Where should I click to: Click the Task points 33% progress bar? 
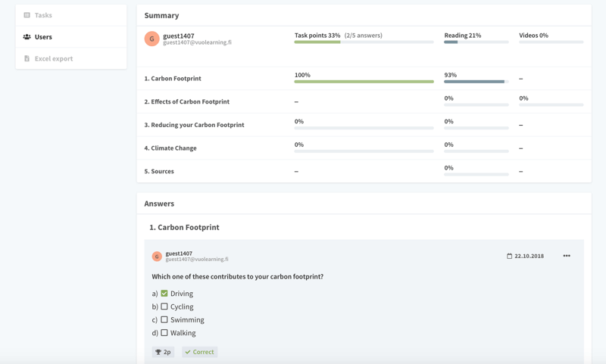364,42
